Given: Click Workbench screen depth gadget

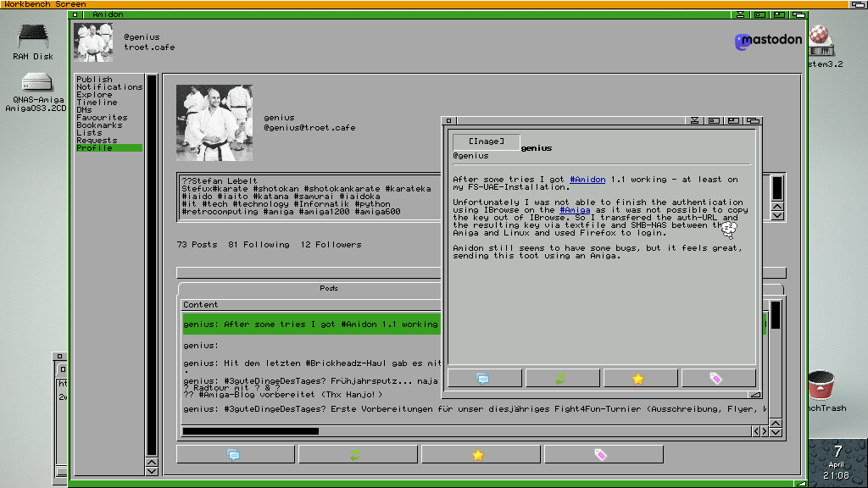Looking at the screenshot, I should coord(858,4).
